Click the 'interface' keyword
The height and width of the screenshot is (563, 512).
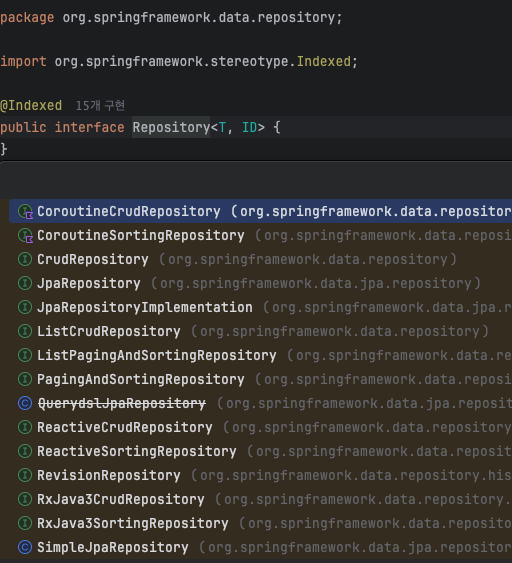[x=89, y=127]
